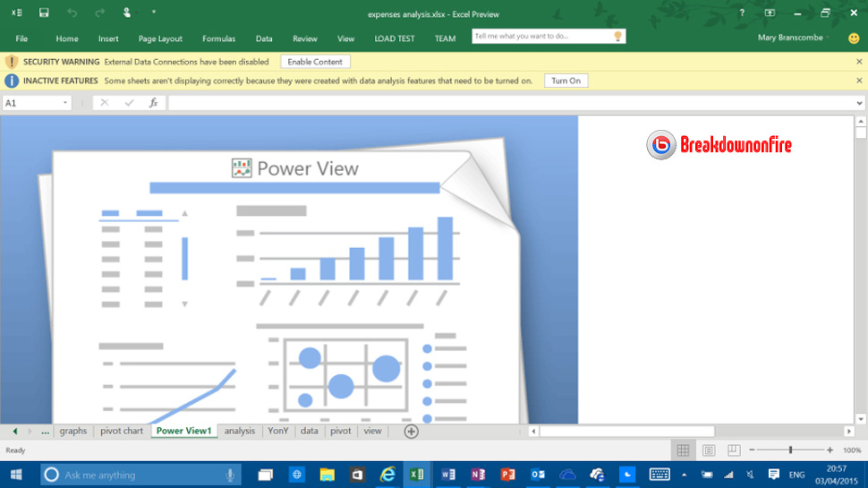Click the lightbulb icon in Tell me box

(617, 36)
